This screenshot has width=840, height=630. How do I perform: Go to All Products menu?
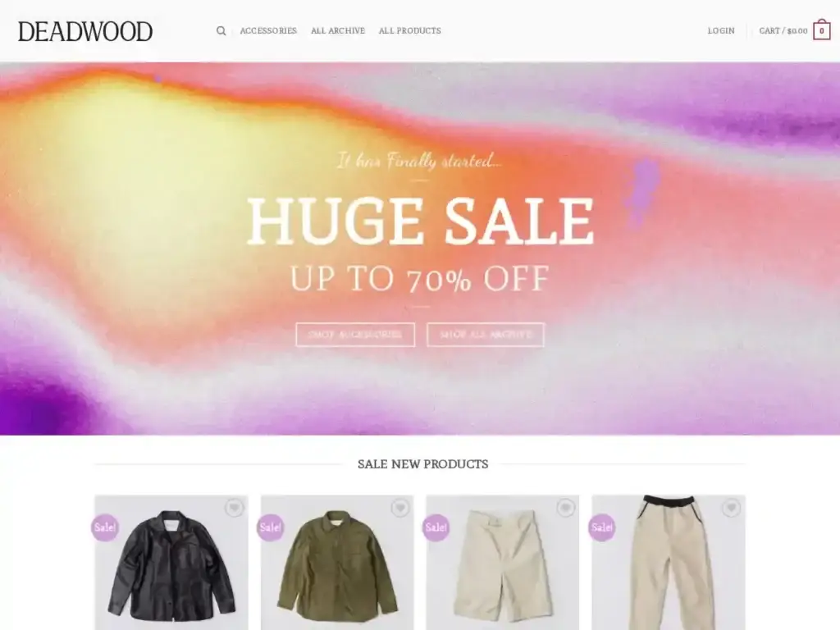[410, 31]
